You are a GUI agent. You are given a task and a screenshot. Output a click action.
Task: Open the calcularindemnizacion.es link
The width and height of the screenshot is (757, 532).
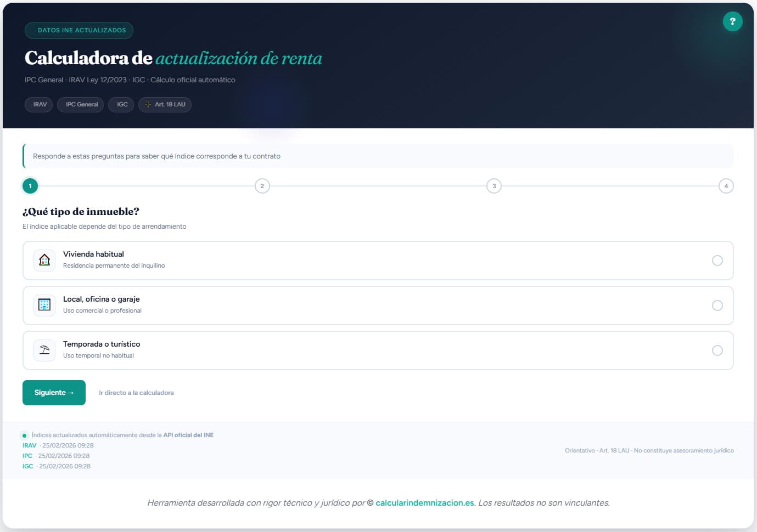pyautogui.click(x=425, y=503)
